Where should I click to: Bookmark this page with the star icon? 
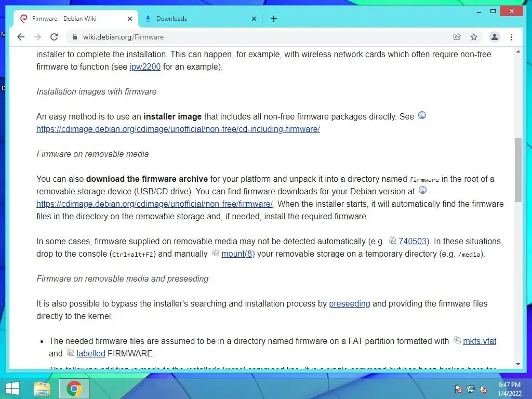pos(474,37)
